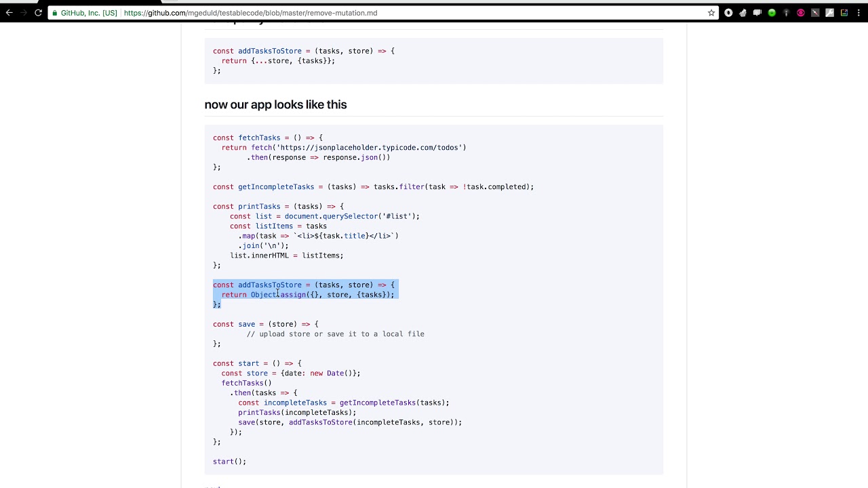
Task: Click the 'save(store, addTasksToStore(...))' line
Action: tap(350, 422)
